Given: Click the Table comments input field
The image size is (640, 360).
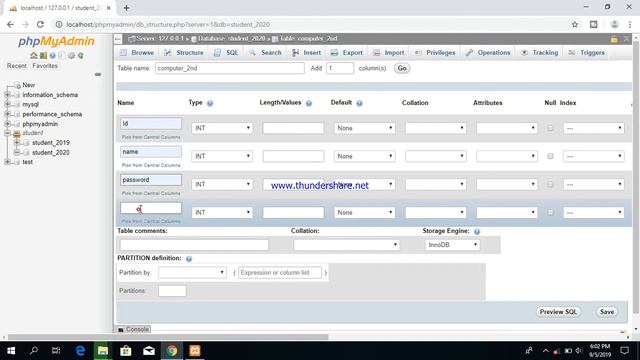Looking at the screenshot, I should [x=194, y=245].
